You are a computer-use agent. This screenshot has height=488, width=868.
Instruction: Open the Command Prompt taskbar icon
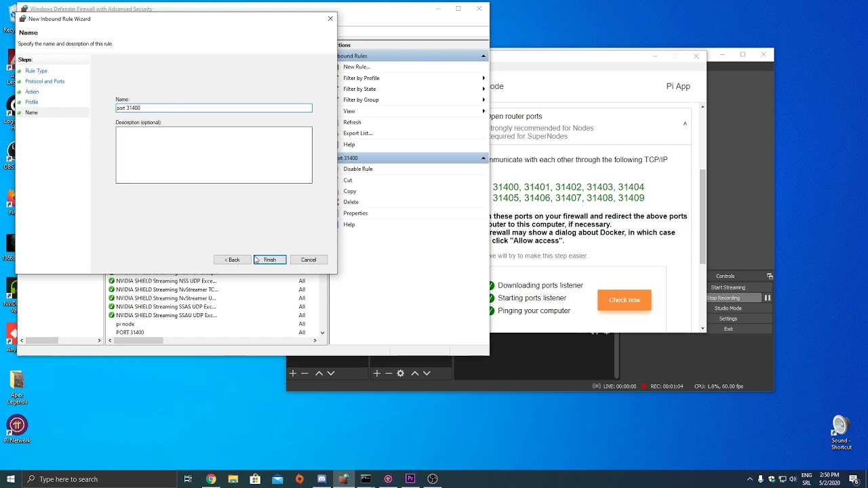point(366,479)
